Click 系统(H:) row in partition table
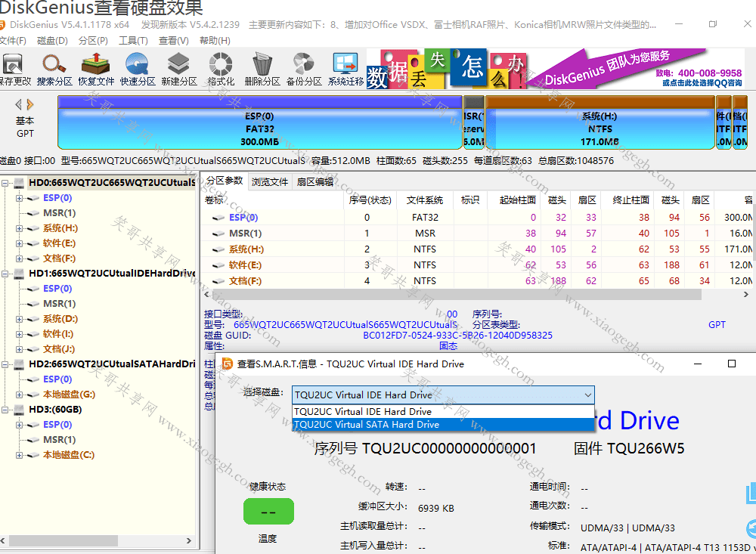Image resolution: width=756 pixels, height=554 pixels. pyautogui.click(x=477, y=249)
